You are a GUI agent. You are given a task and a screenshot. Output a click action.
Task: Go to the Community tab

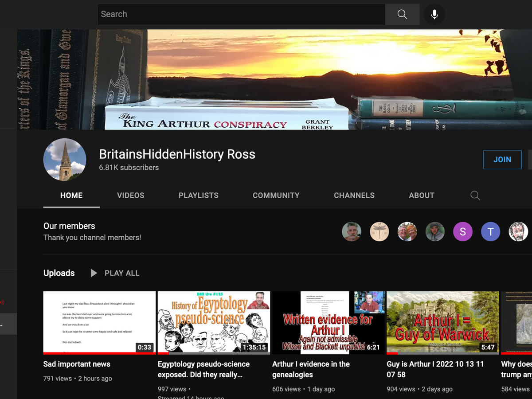pos(276,196)
